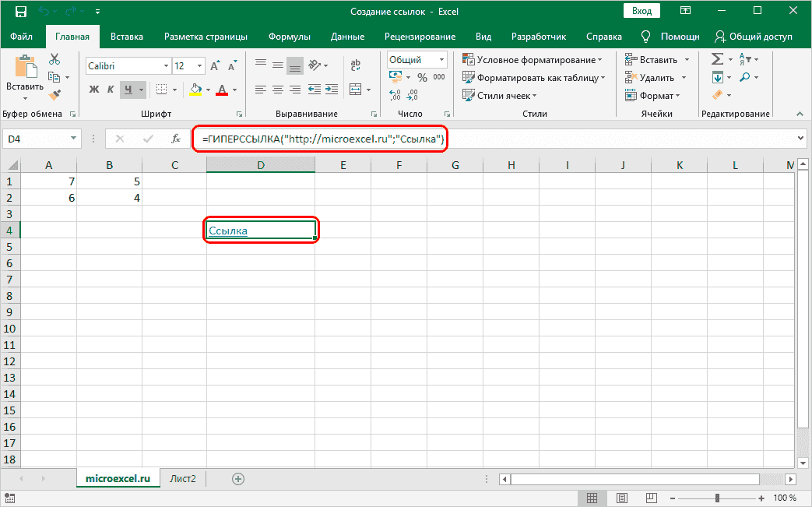Screen dimensions: 812x507
Task: Click the Cut scissors icon
Action: coord(54,59)
